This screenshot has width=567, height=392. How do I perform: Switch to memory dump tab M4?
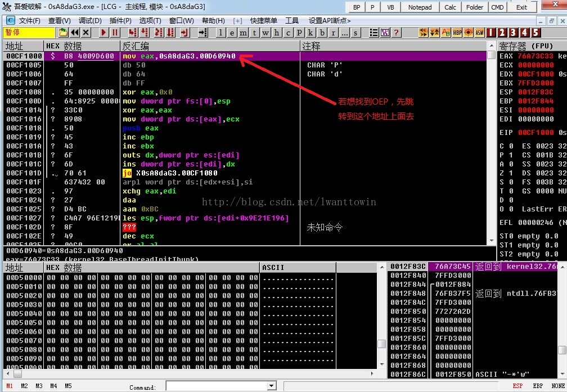(x=53, y=386)
